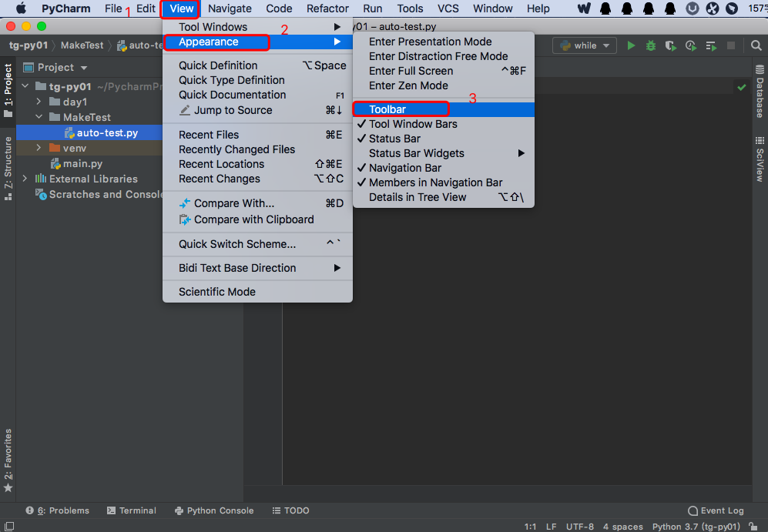Open the SciView tool window

point(760,159)
